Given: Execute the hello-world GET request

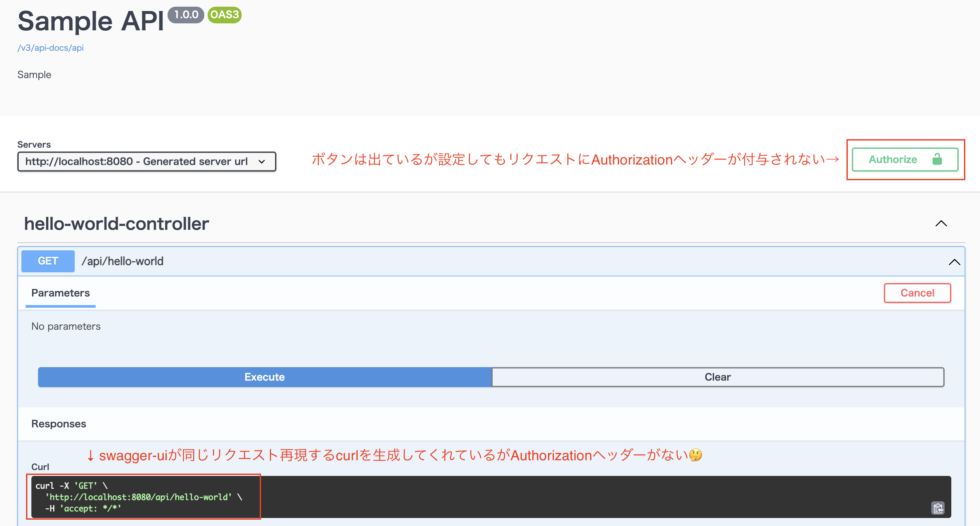Looking at the screenshot, I should coord(264,377).
